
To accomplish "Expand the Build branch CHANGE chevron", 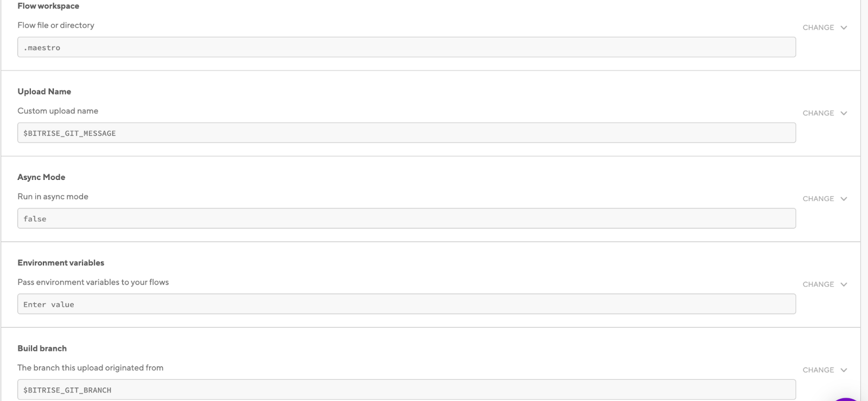I will [844, 370].
